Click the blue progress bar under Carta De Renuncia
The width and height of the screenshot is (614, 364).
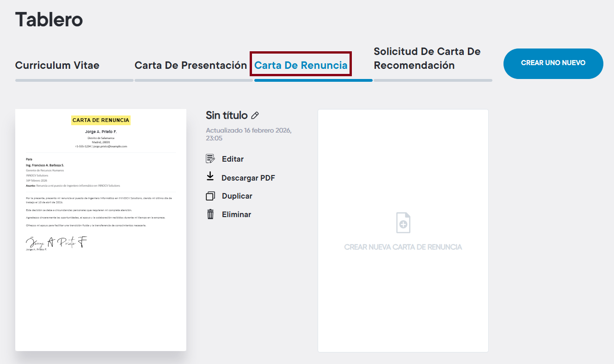point(313,80)
